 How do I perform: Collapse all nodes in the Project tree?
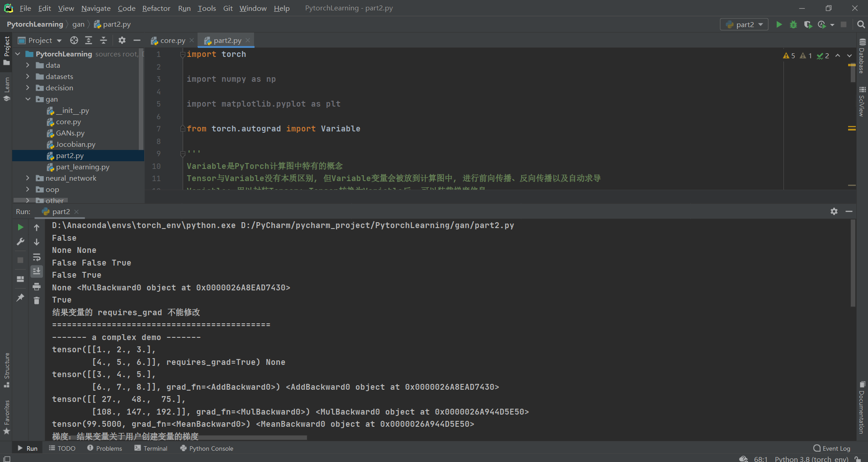click(x=104, y=40)
